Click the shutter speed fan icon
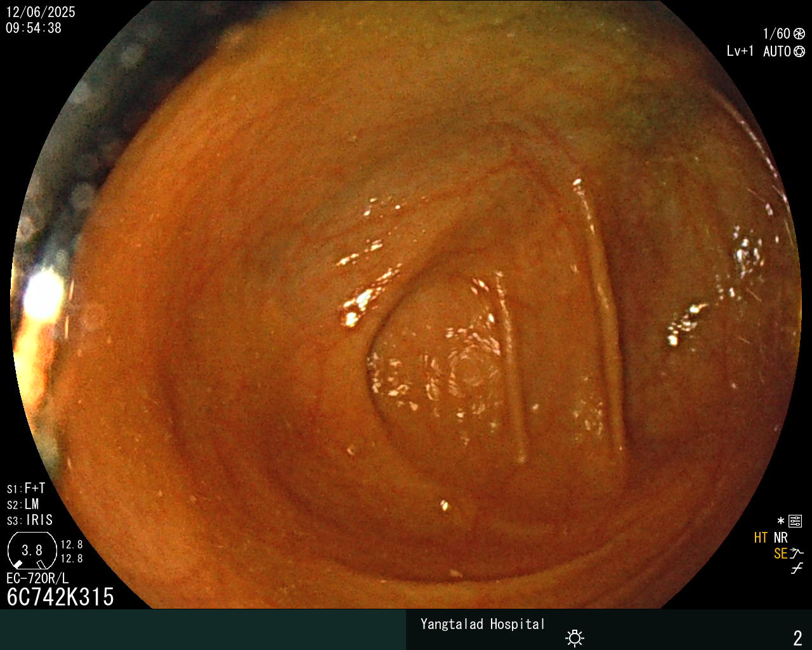812x650 pixels. click(x=799, y=34)
